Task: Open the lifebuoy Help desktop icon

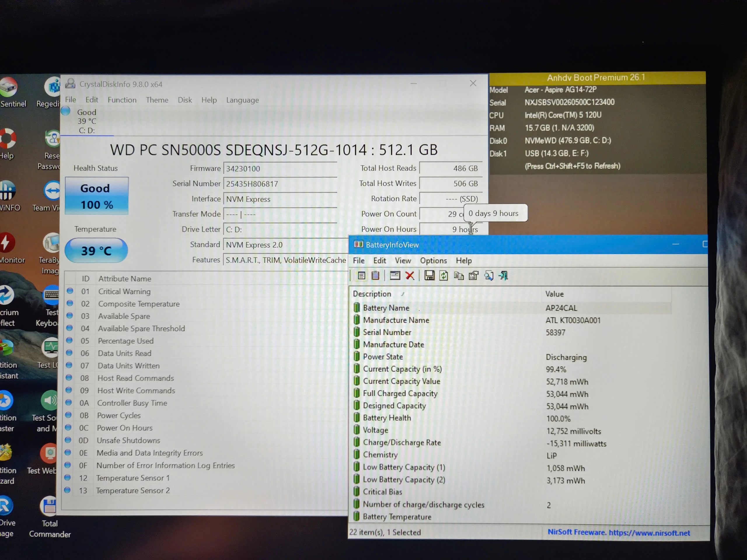Action: coord(7,144)
